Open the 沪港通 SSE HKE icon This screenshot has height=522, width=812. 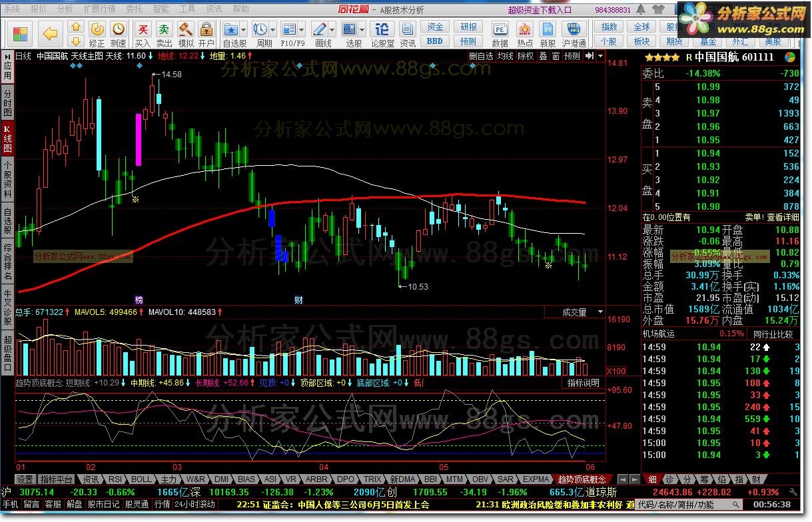pyautogui.click(x=573, y=29)
